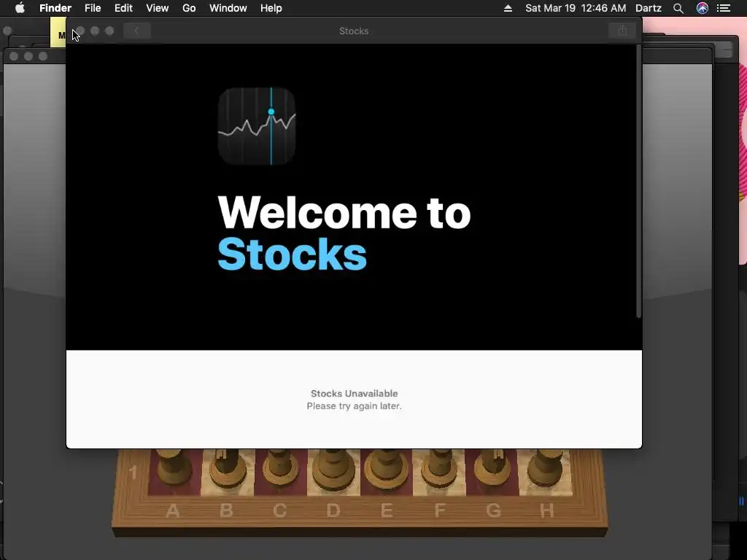The width and height of the screenshot is (747, 560).
Task: Click the chess piece on square D1
Action: click(x=333, y=467)
